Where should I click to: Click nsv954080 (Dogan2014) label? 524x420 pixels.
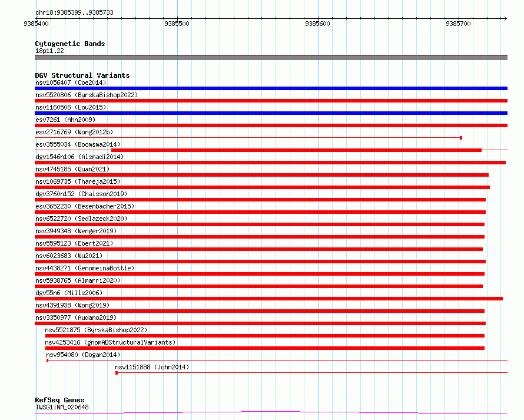[83, 355]
